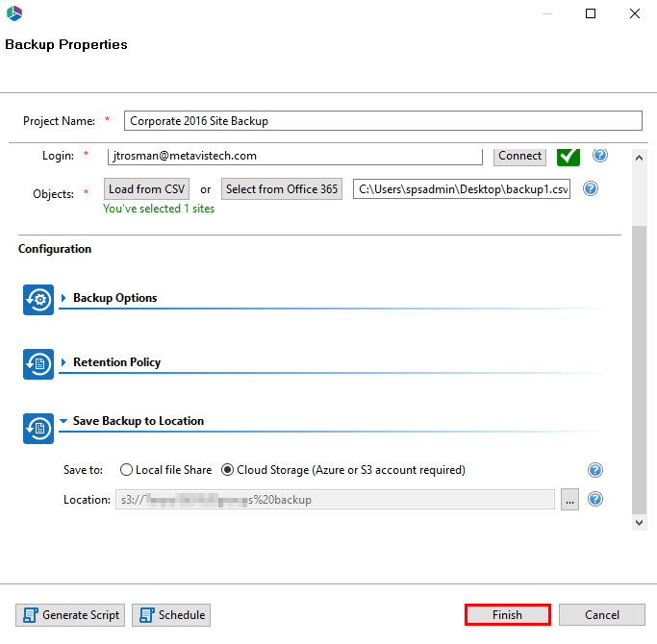Open the Schedule dialog

(x=171, y=615)
